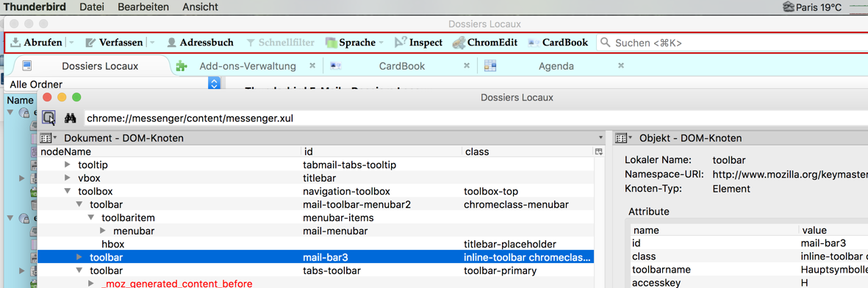This screenshot has height=288, width=868.
Task: Open the document panel's right-side dropdown arrow
Action: click(x=601, y=137)
